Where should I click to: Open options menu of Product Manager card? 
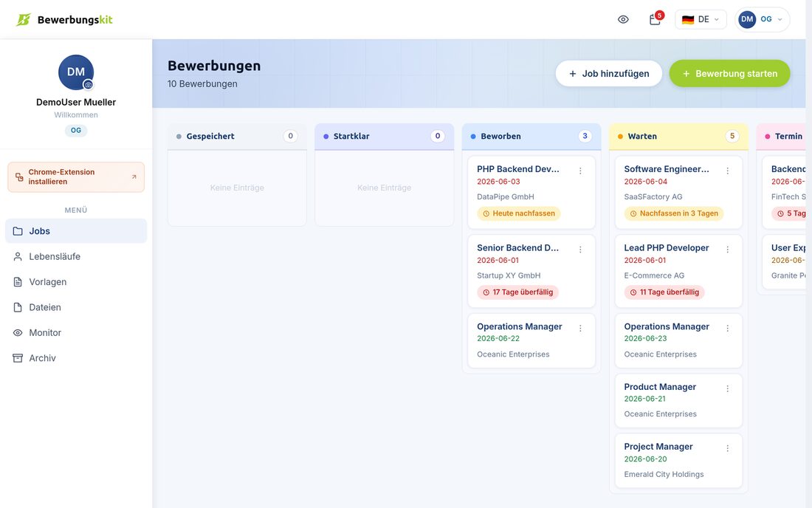[x=728, y=389]
